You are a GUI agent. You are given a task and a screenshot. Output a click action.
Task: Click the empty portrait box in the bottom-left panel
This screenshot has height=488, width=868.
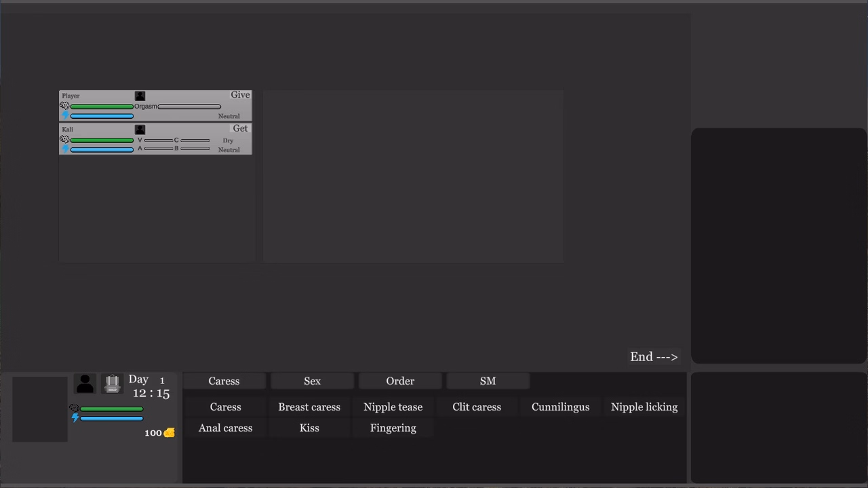pyautogui.click(x=40, y=409)
